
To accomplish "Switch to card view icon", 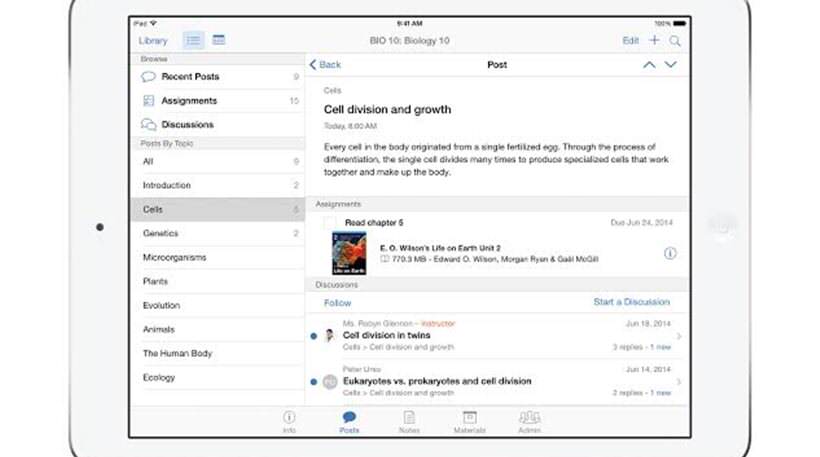I will click(218, 41).
